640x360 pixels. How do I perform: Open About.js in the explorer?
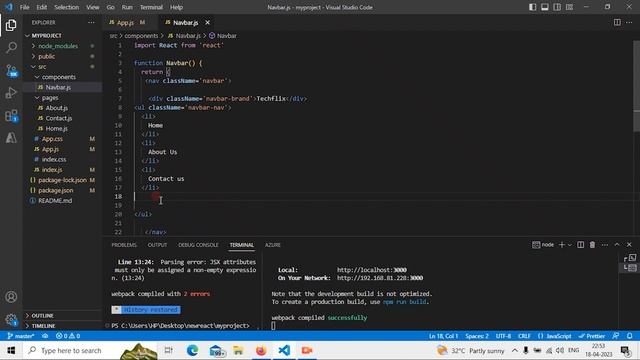56,108
